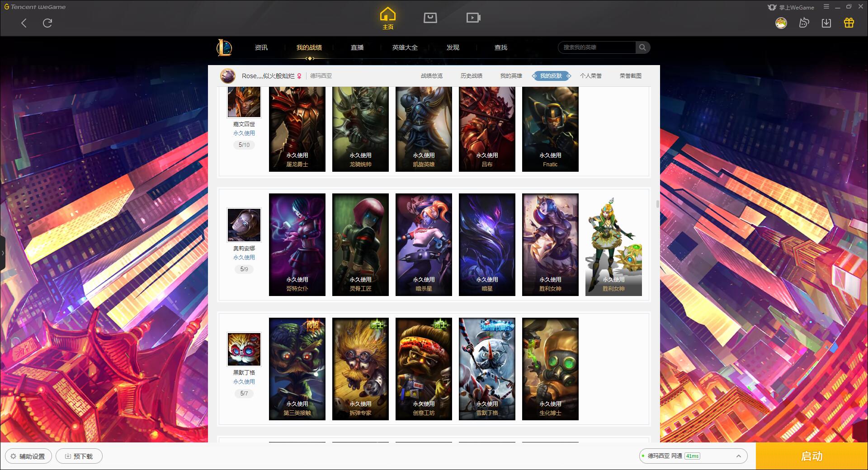
Task: Refresh the page with the reload icon
Action: [x=47, y=23]
